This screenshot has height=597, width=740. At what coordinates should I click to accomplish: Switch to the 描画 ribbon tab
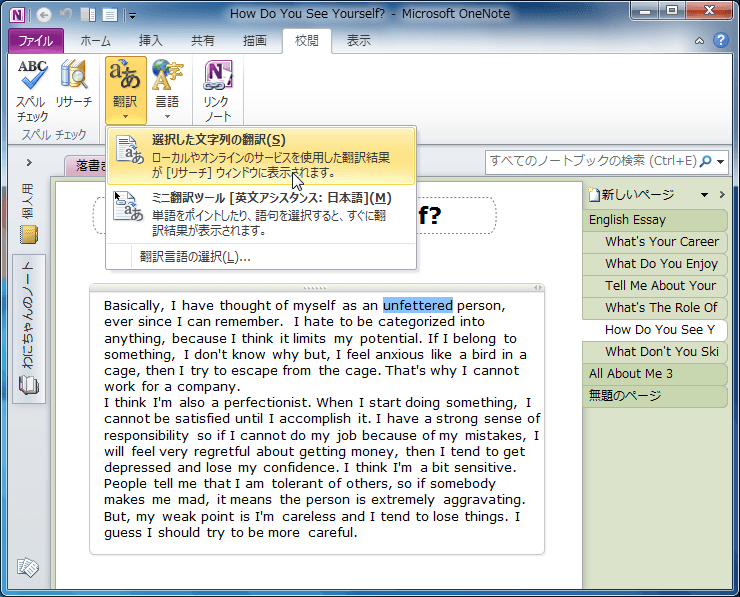tap(255, 41)
